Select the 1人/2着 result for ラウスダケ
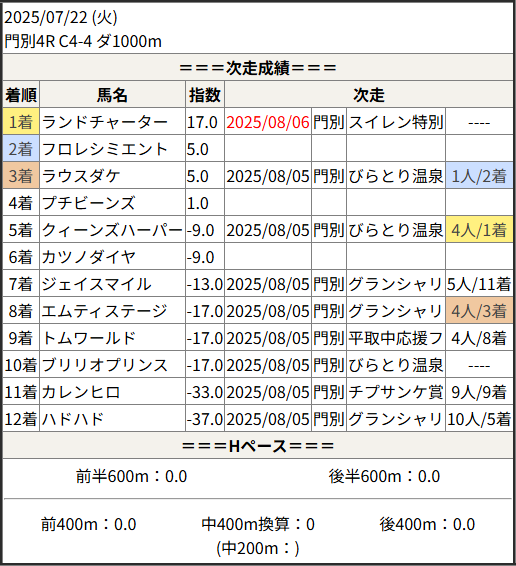The image size is (516, 566). coord(479,176)
